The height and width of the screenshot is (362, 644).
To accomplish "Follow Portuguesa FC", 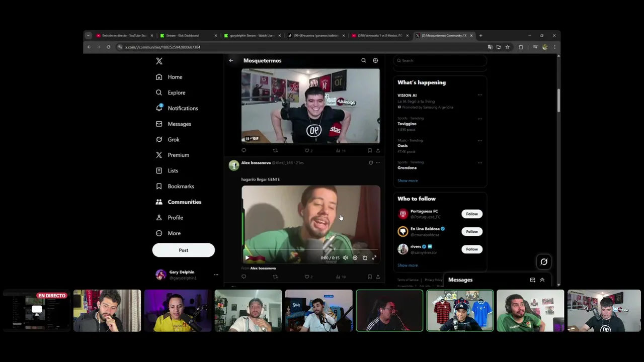I will click(x=472, y=214).
